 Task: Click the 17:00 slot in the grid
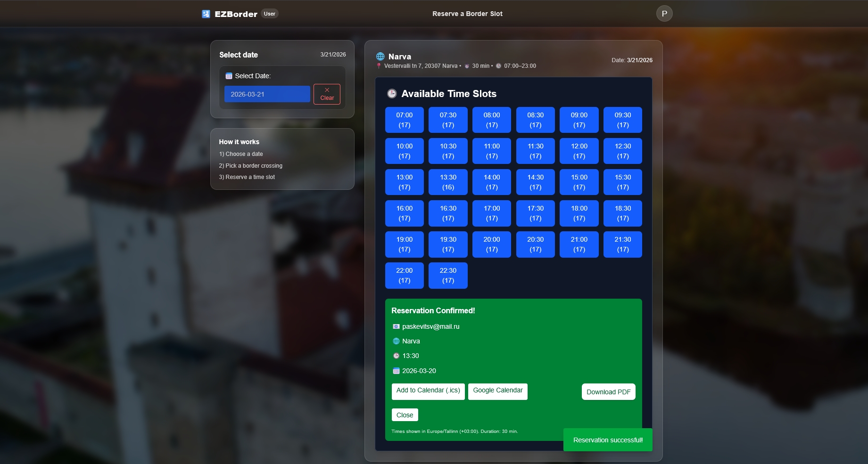click(492, 213)
